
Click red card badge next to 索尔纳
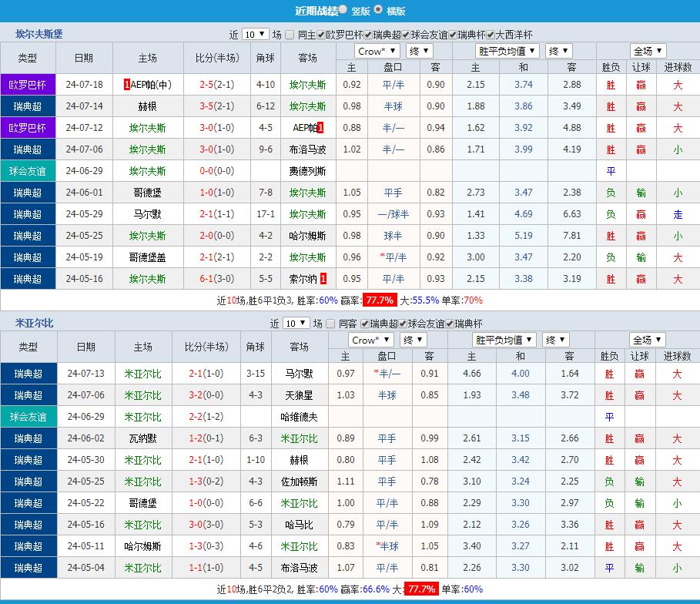pyautogui.click(x=323, y=279)
